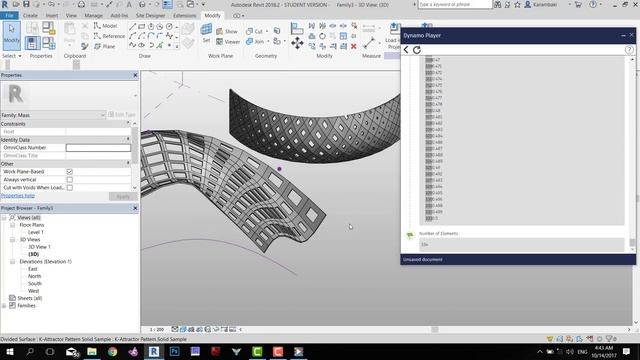The width and height of the screenshot is (640, 360).
Task: Open Chrome from the taskbar
Action: point(113,351)
